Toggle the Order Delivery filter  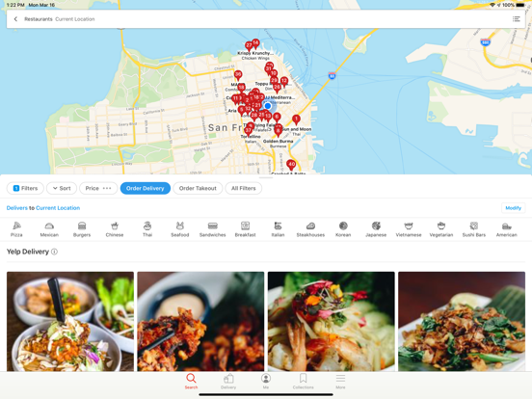(x=146, y=188)
